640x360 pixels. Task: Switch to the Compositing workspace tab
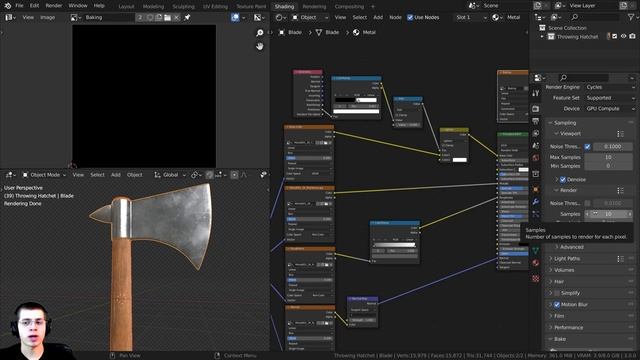point(349,7)
